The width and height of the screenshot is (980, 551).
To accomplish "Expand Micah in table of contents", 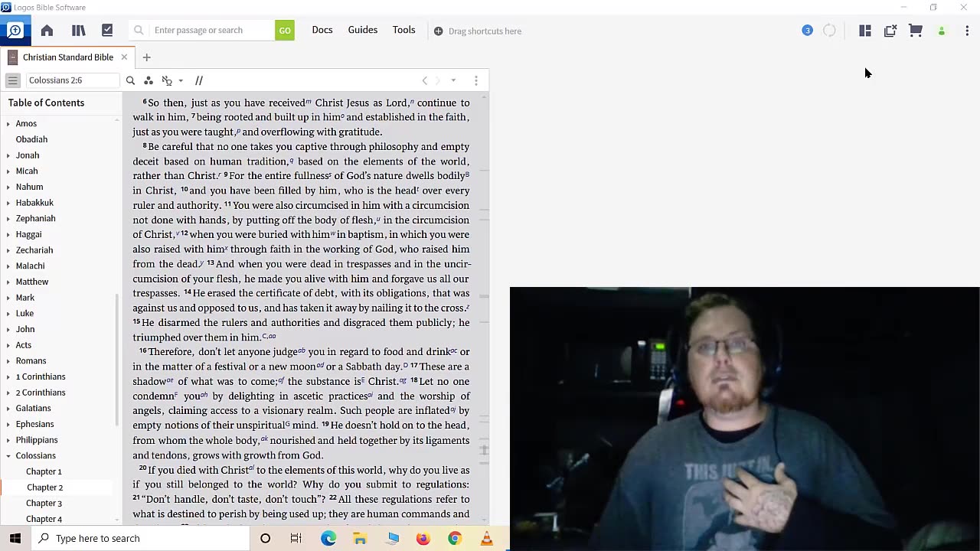I will point(8,171).
